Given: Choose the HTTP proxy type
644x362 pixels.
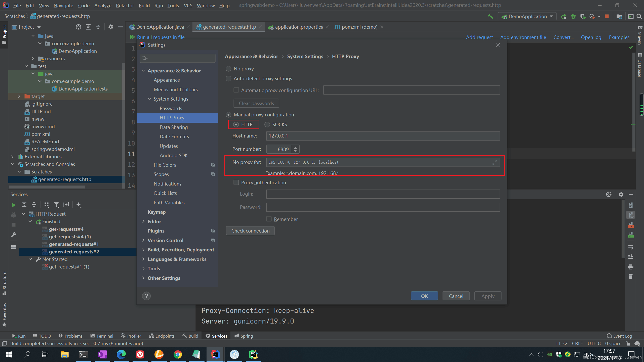Looking at the screenshot, I should coord(236,124).
